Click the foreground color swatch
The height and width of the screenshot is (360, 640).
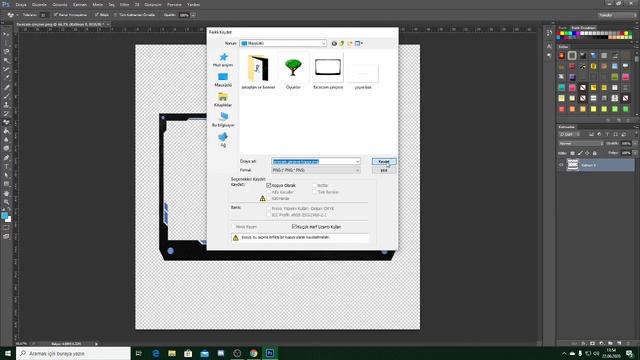click(4, 216)
